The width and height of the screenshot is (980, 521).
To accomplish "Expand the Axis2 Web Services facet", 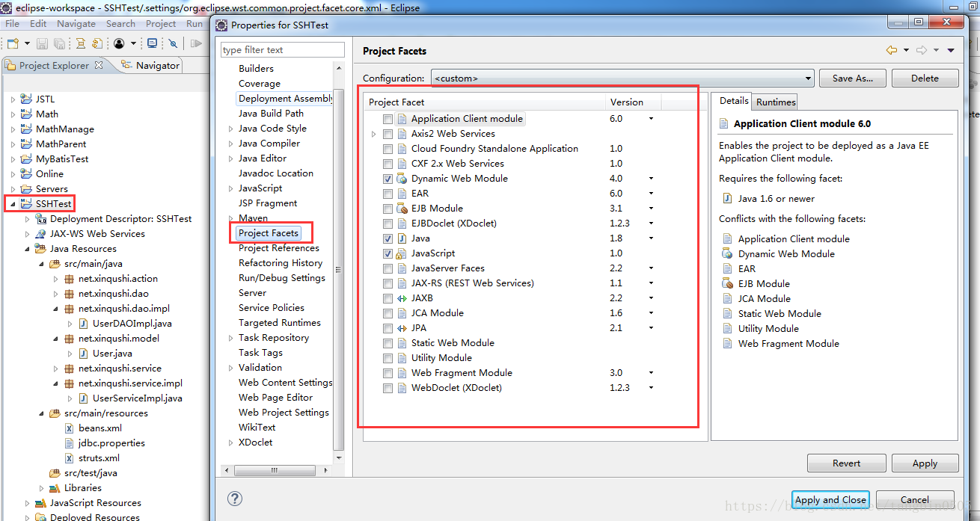I will (x=374, y=134).
